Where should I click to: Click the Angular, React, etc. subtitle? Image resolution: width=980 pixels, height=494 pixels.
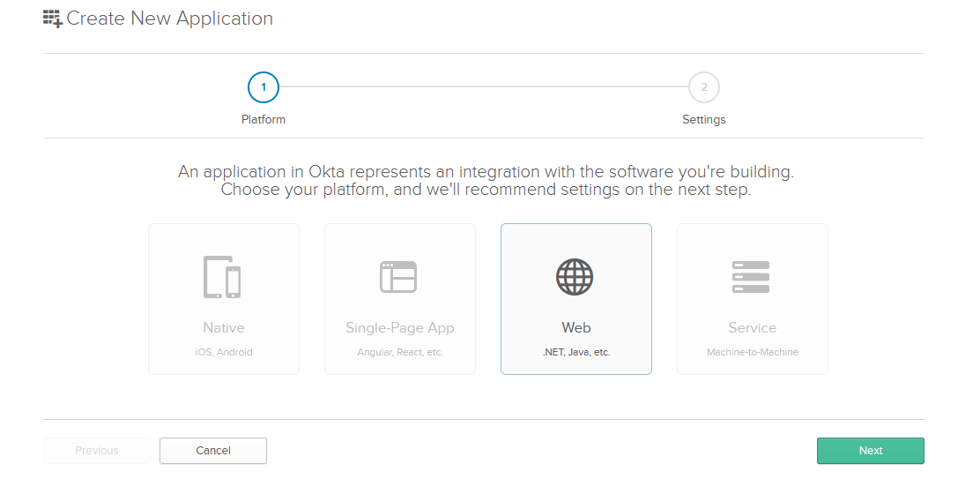400,352
